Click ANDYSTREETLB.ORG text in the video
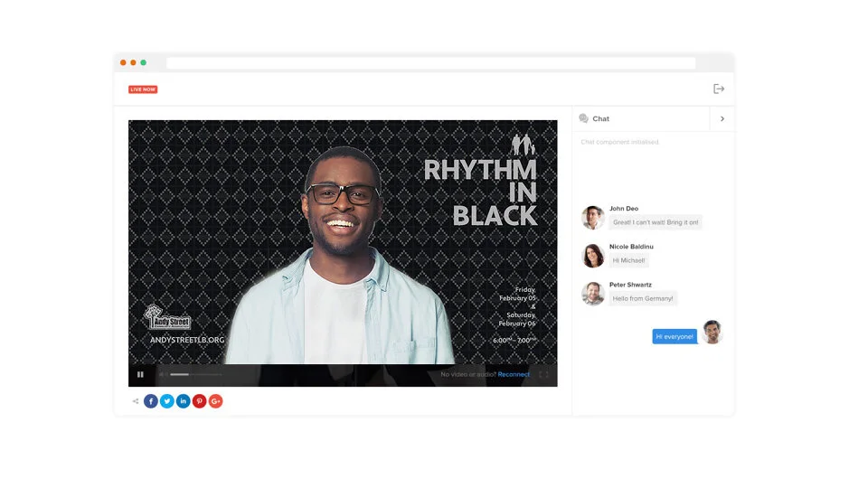Viewport: 868px width, 488px height. [x=187, y=340]
